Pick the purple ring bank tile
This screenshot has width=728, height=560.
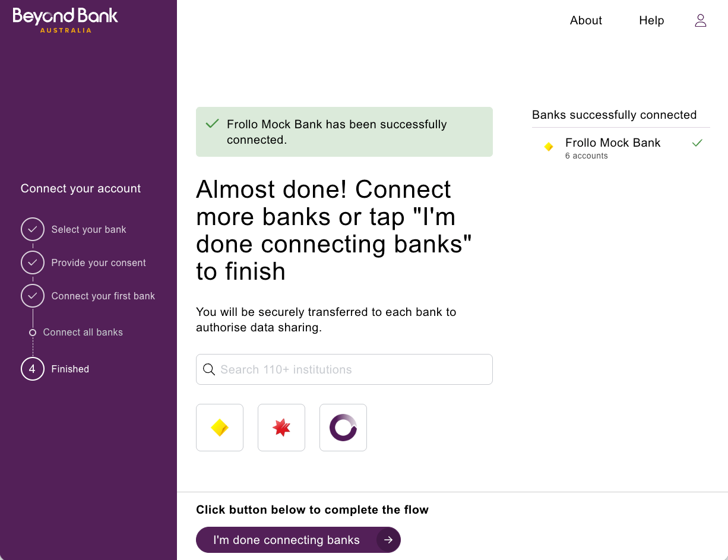[x=343, y=428]
